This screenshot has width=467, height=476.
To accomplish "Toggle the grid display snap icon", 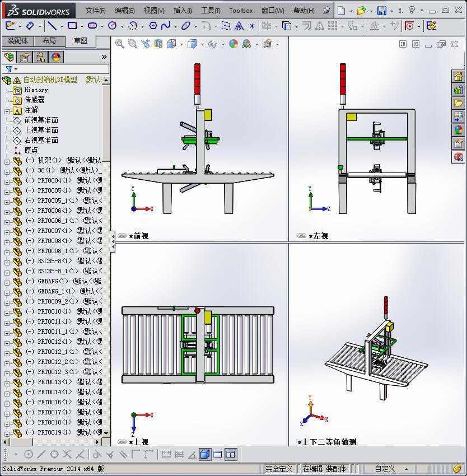I will 179,454.
